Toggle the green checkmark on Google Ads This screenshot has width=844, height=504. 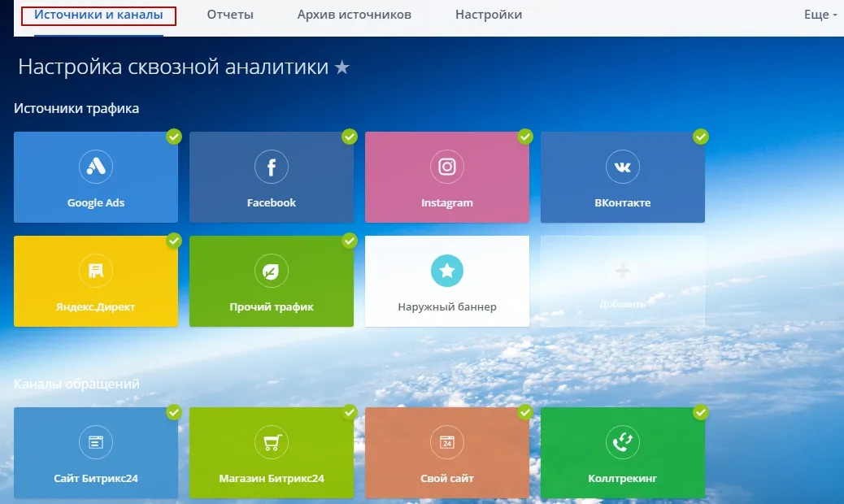[173, 137]
